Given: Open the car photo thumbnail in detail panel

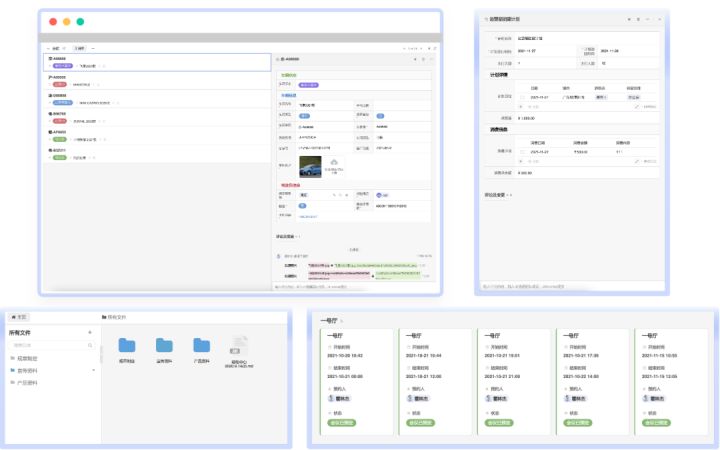Looking at the screenshot, I should coord(311,165).
